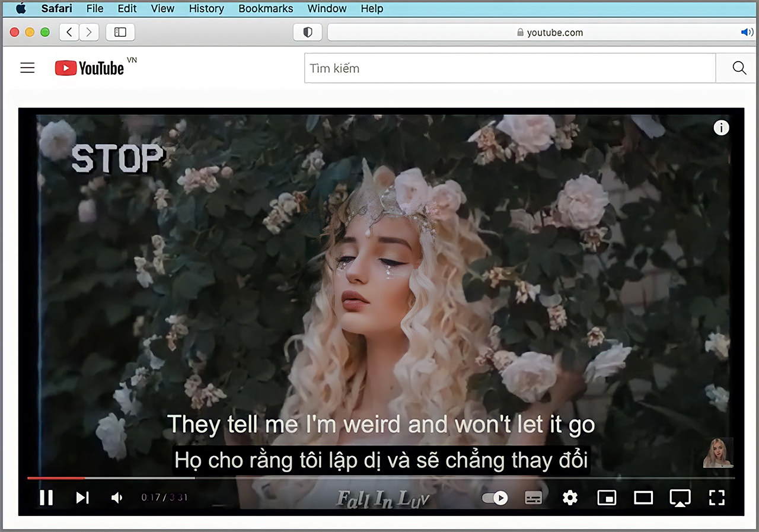
Task: Open the File menu
Action: coord(95,8)
